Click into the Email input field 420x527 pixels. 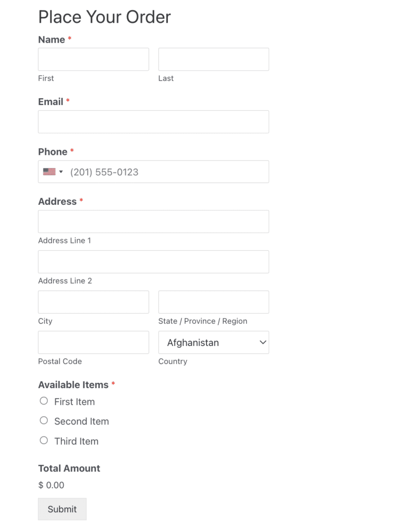(153, 121)
